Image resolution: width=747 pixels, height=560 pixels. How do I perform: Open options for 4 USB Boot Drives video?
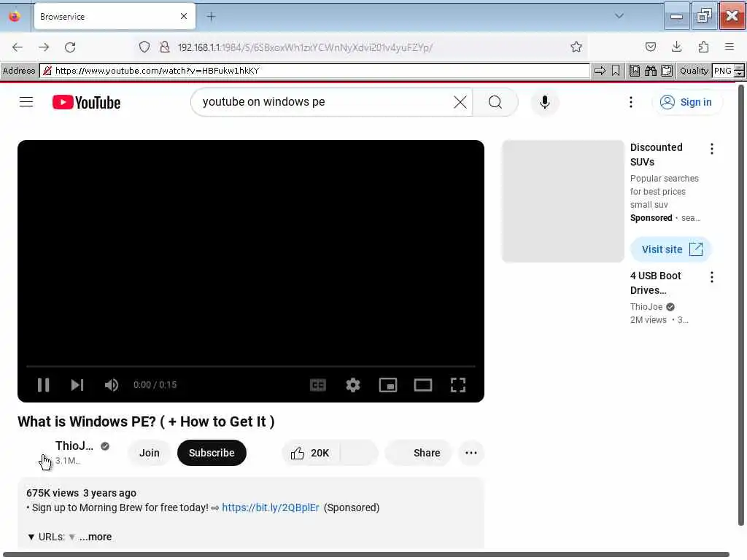pos(712,277)
